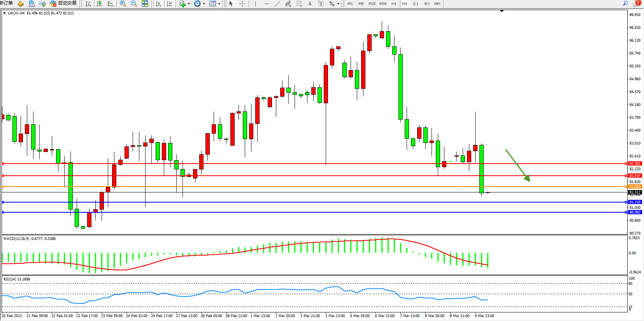The width and height of the screenshot is (644, 321).
Task: Open the periodicity clock dropdown arrow
Action: 204,4
